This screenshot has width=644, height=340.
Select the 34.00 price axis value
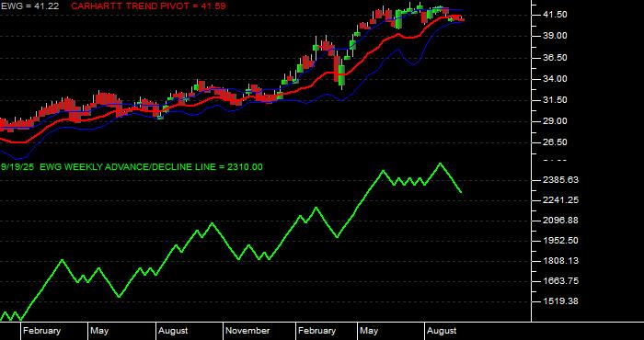[555, 79]
